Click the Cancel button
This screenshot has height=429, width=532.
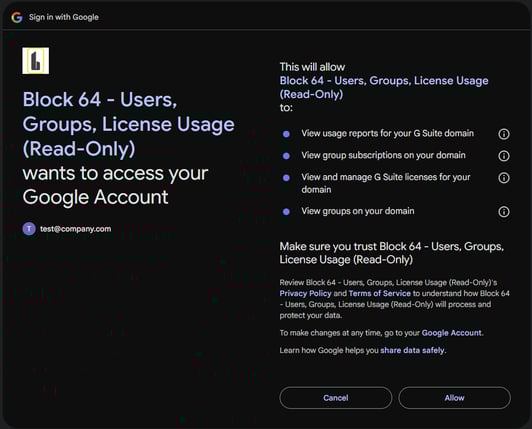point(336,398)
